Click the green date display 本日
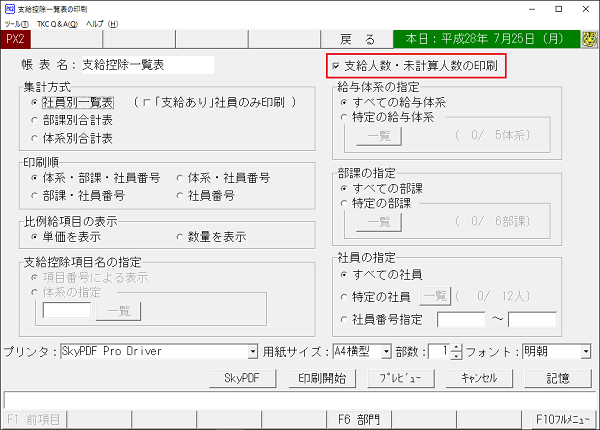Screen dimensions: 600x430 tap(486, 39)
